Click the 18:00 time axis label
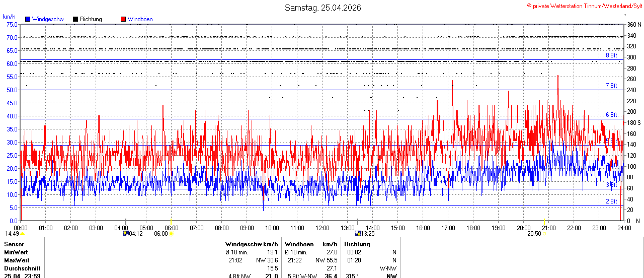Viewport: 644px width, 278px height. pyautogui.click(x=473, y=228)
